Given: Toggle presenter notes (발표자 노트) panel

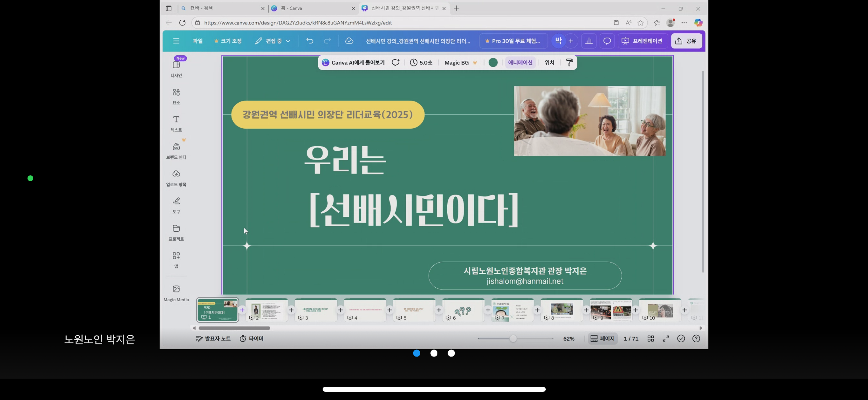Looking at the screenshot, I should [x=213, y=339].
